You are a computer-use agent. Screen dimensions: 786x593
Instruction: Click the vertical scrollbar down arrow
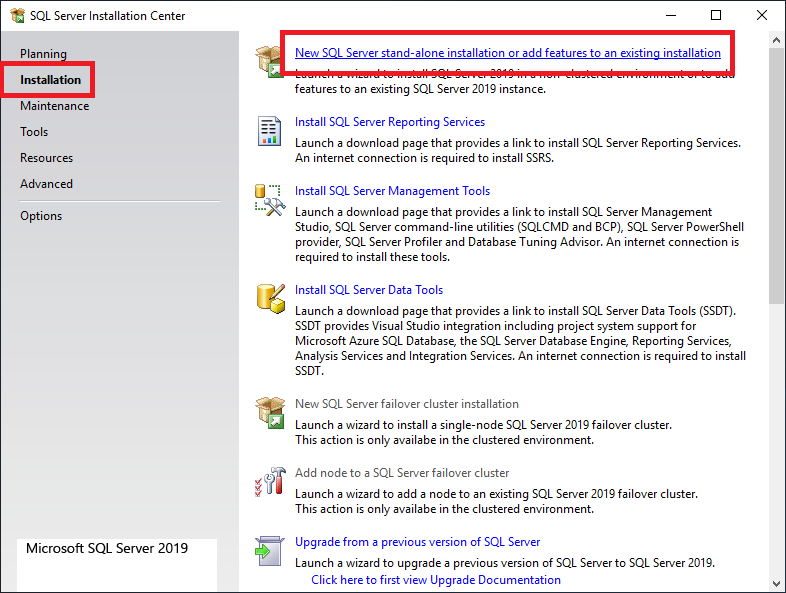777,582
